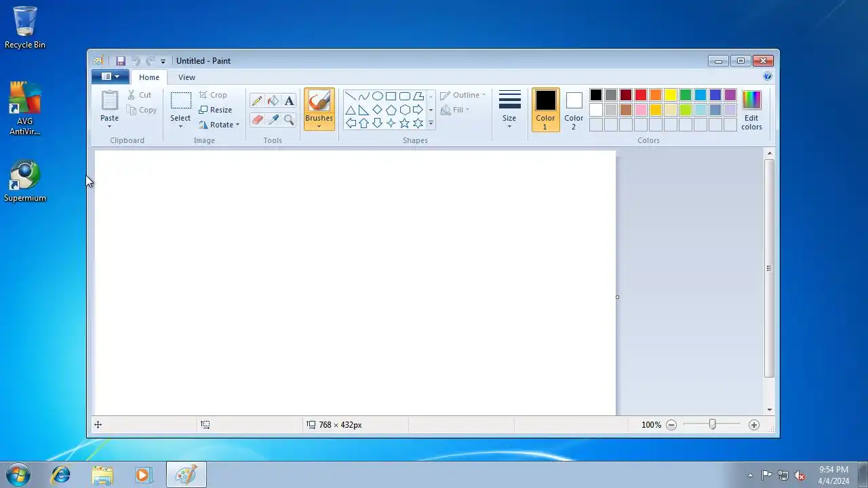The width and height of the screenshot is (868, 488).
Task: Choose the Triangle shape
Action: (x=351, y=110)
